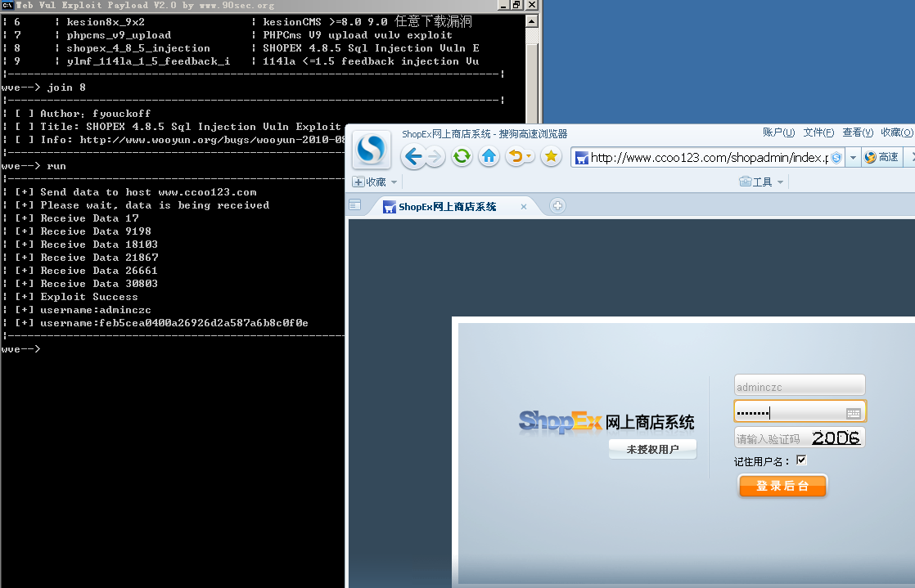This screenshot has width=915, height=588.
Task: Click the username field containing adminczc
Action: pos(800,385)
